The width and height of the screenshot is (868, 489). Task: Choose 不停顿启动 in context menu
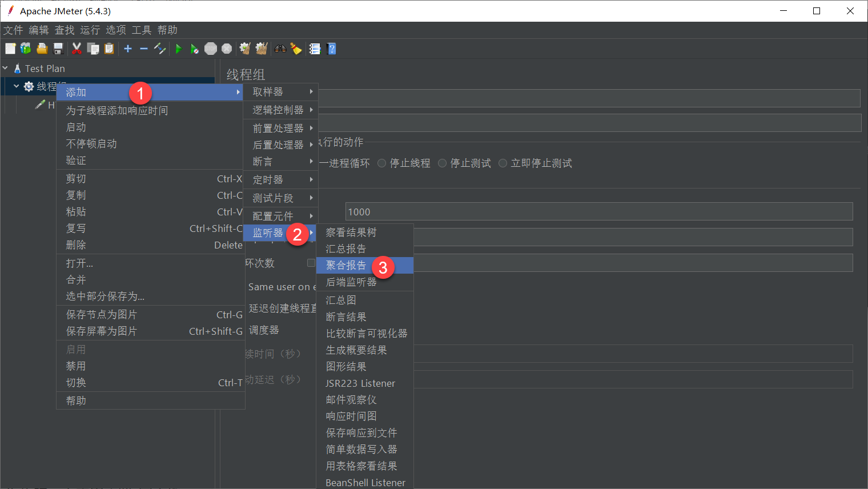click(x=150, y=144)
